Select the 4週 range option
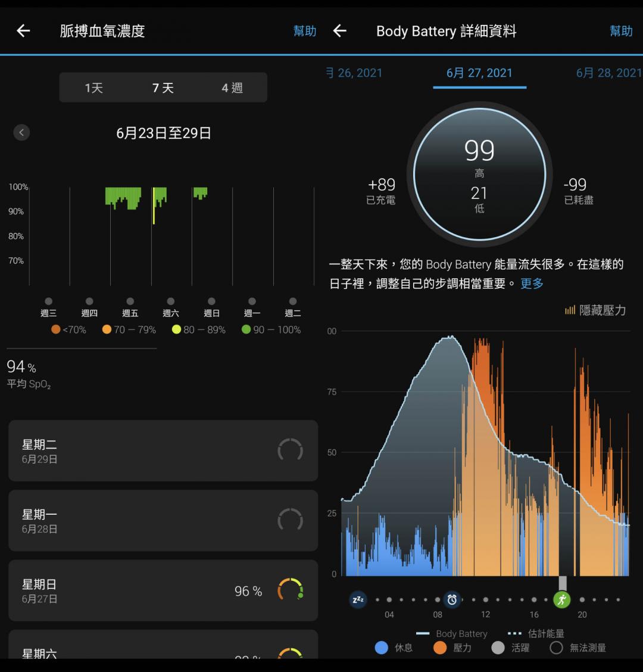 tap(232, 88)
